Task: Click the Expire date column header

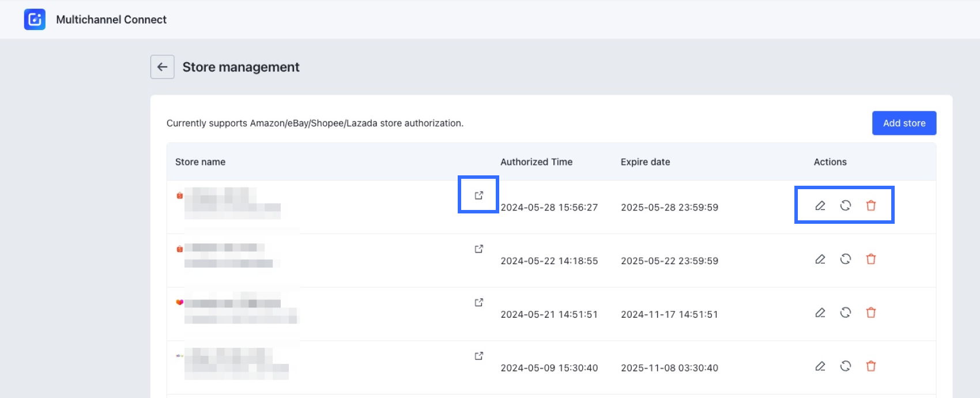Action: pos(645,162)
